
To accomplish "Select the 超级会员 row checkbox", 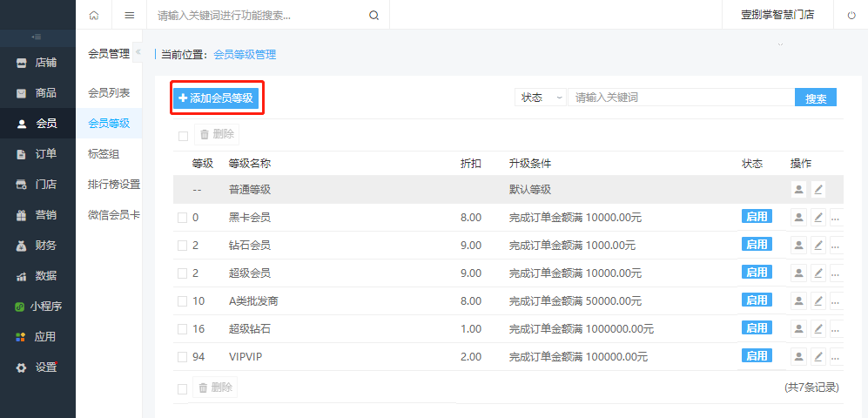I will [x=182, y=273].
